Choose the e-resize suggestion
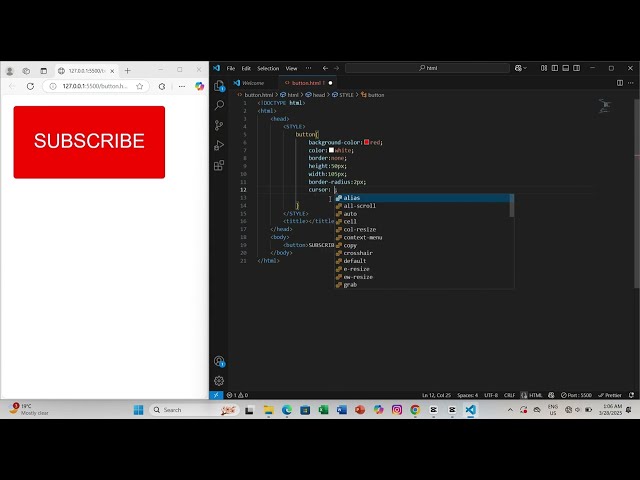Viewport: 640px width, 480px height. click(x=422, y=269)
